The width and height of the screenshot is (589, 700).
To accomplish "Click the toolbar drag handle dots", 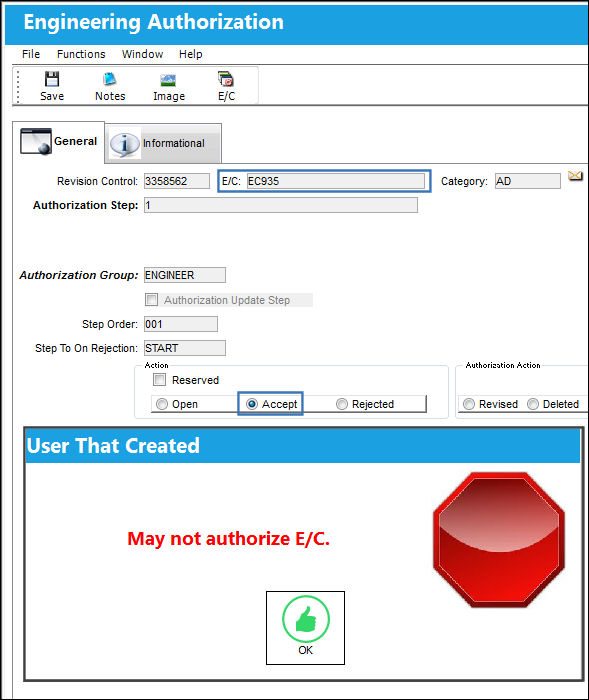I will pyautogui.click(x=18, y=86).
